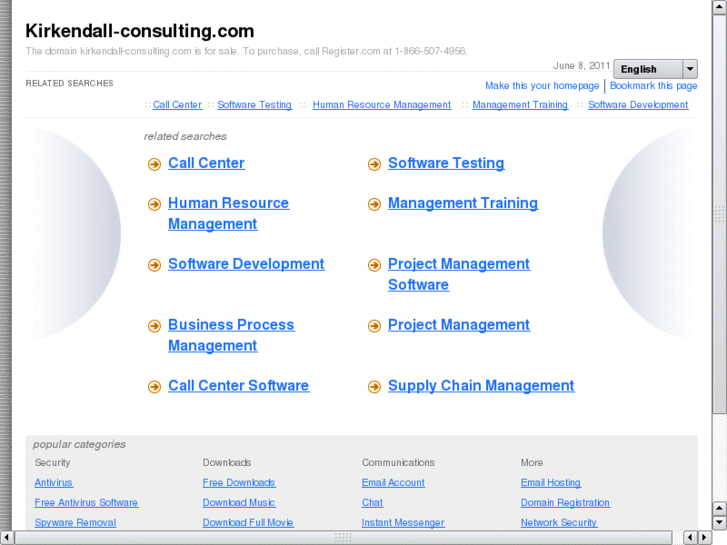Screen dimensions: 727x545
Task: Click the arrow icon next to Management Training
Action: (374, 204)
